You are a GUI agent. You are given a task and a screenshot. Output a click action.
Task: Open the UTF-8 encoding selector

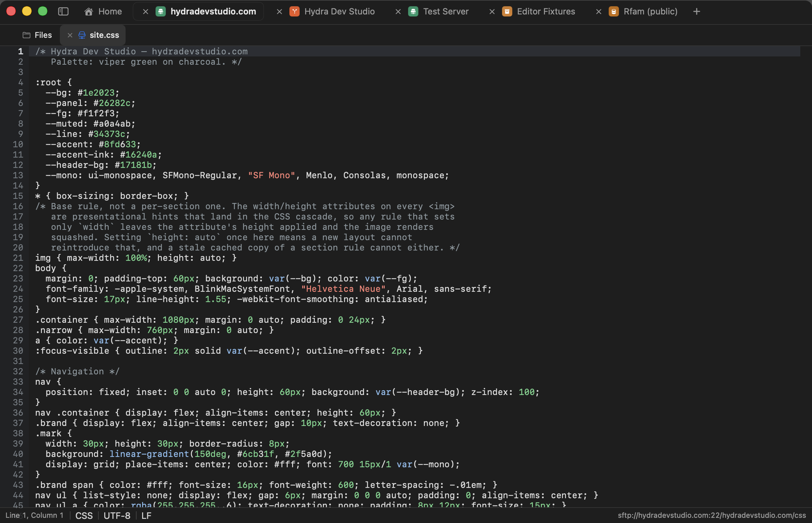[117, 515]
